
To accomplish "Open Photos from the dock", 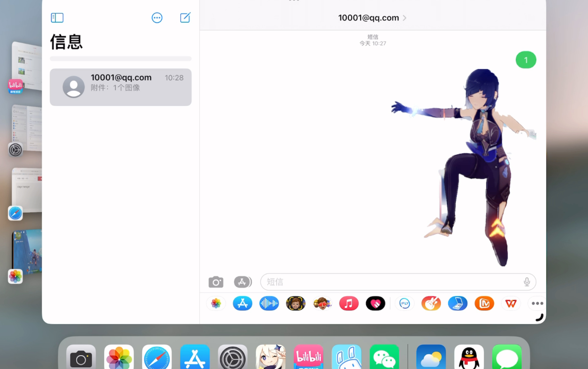I will 119,357.
